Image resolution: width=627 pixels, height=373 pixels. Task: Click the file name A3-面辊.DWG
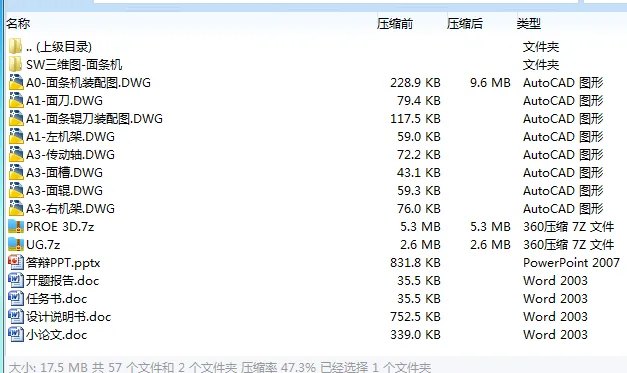[64, 191]
